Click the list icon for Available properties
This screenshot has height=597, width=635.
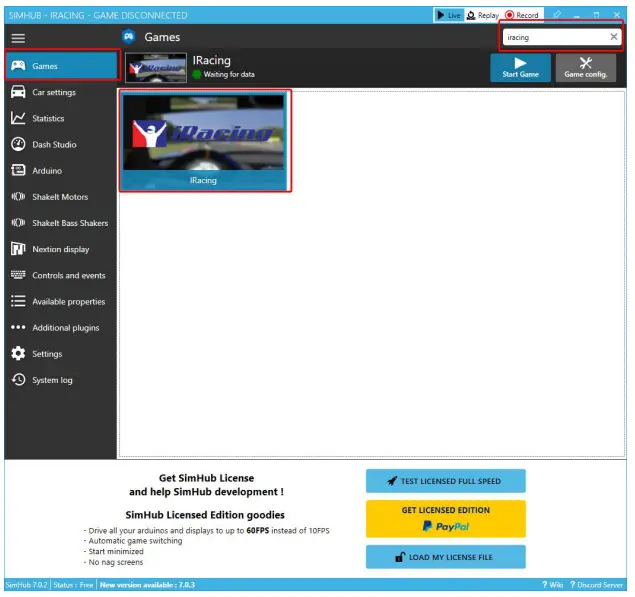[x=18, y=301]
